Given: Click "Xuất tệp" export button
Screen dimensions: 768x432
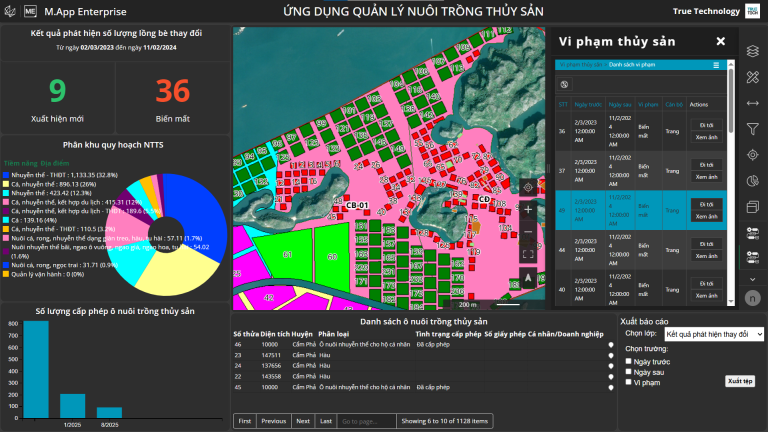Looking at the screenshot, I should [x=740, y=381].
